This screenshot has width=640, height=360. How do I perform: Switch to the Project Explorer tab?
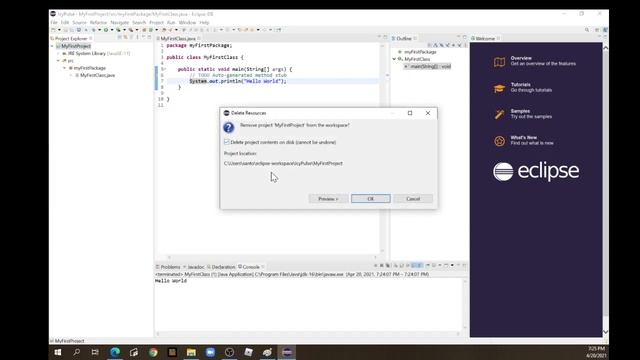click(71, 38)
